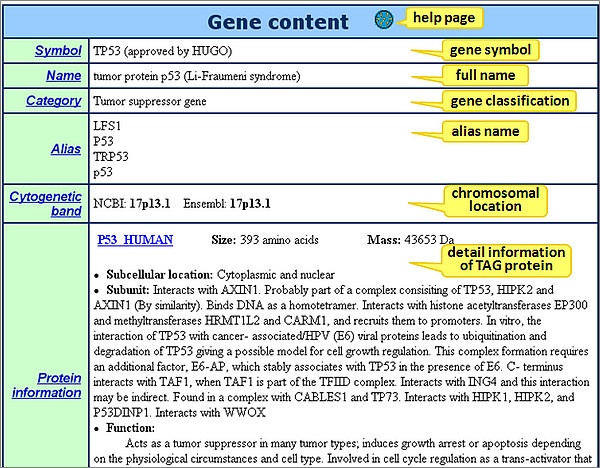Click the 'Subunit:' bullet label
Viewport: 600px width, 468px height.
[128, 290]
